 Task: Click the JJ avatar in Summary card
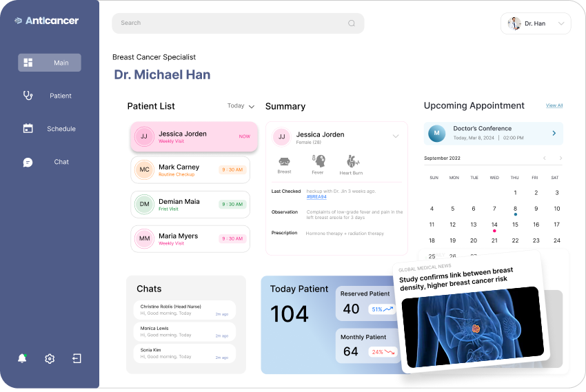282,136
